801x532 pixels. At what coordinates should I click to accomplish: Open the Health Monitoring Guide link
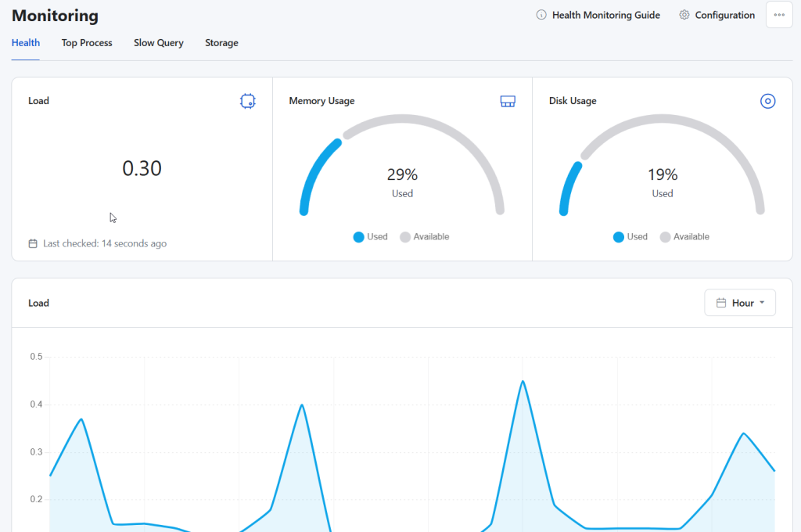coord(605,15)
